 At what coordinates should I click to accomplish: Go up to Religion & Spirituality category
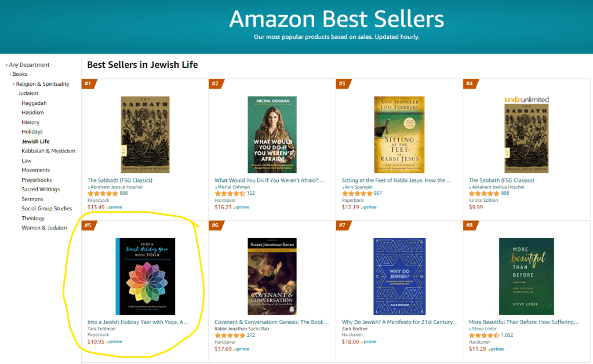point(42,84)
